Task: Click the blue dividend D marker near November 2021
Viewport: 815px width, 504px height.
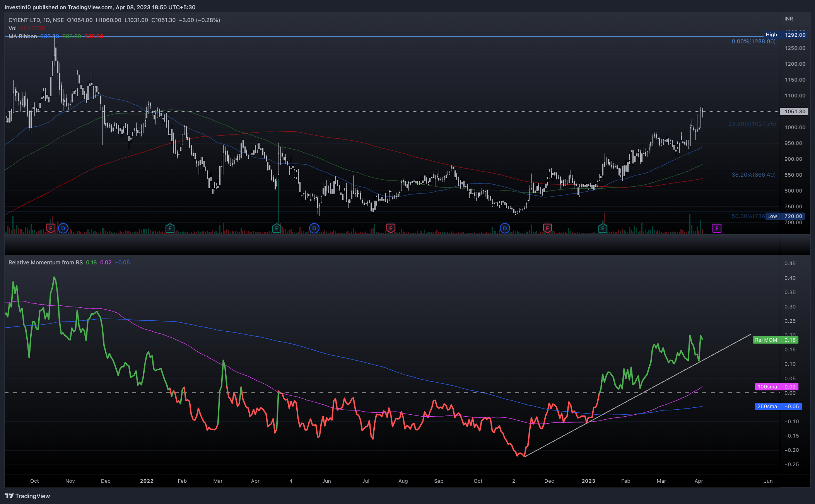Action: click(x=63, y=228)
